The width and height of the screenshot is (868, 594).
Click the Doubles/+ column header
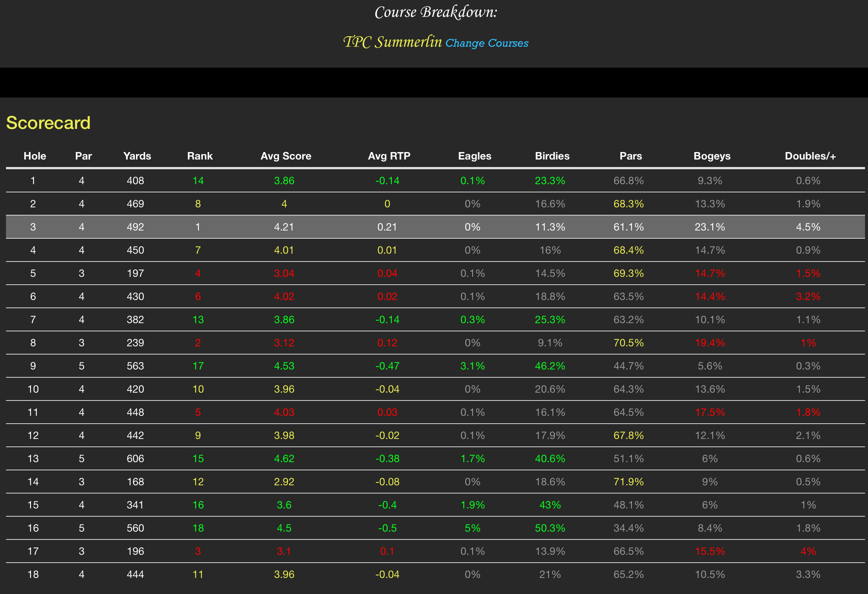[x=810, y=156]
